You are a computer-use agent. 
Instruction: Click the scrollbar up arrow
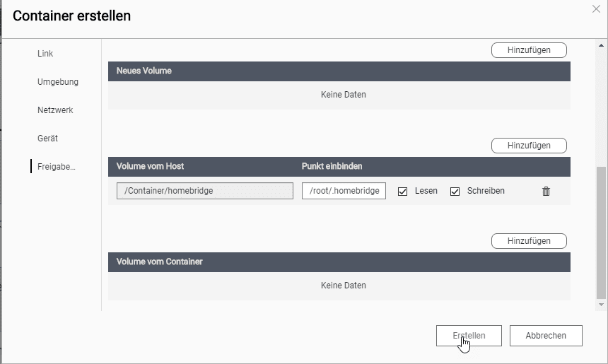601,45
